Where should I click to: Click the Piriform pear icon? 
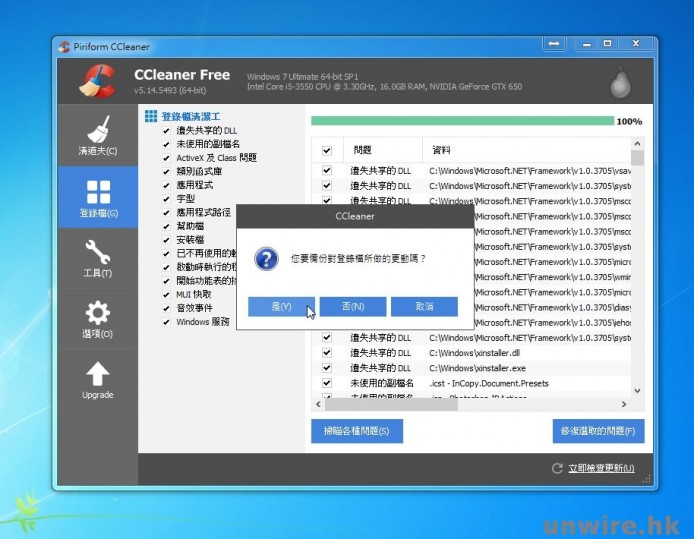[x=621, y=82]
